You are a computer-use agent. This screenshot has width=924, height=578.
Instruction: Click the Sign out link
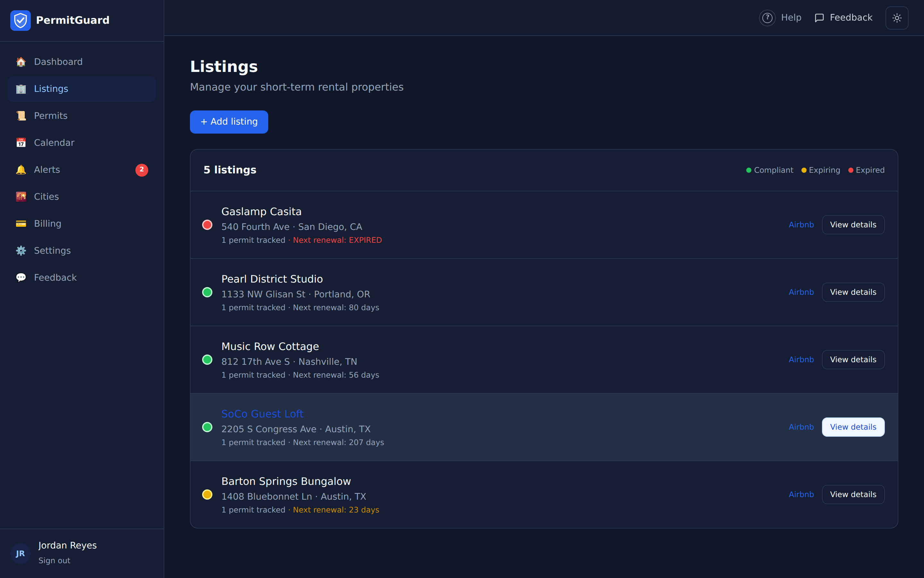point(54,561)
